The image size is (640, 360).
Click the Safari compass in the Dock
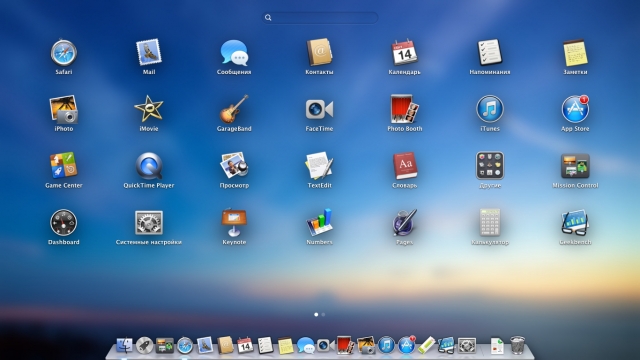[184, 346]
